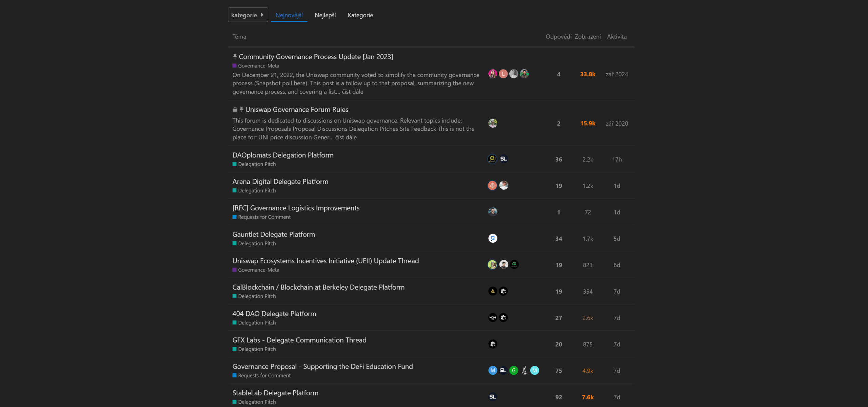This screenshot has width=868, height=407.
Task: Click the SL avatar on DAOplomats topic
Action: coord(504,159)
